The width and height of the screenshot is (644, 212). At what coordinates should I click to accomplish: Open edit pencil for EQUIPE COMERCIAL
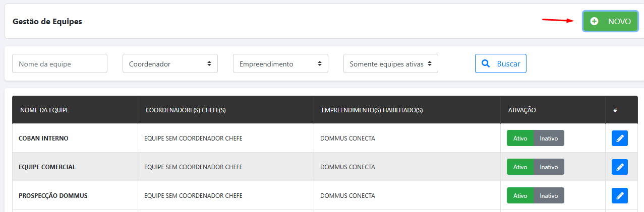click(x=620, y=167)
